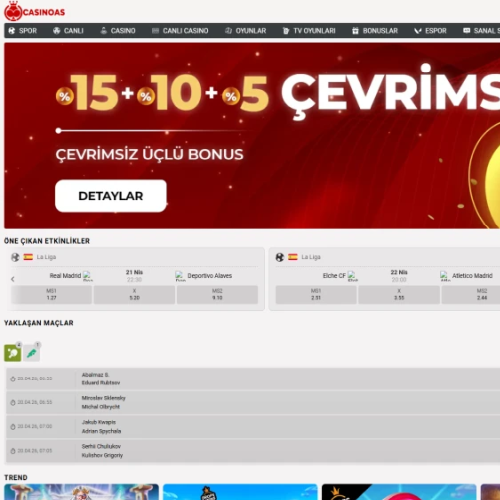Image resolution: width=500 pixels, height=500 pixels.
Task: Go to the CASINO menu
Action: [x=118, y=31]
